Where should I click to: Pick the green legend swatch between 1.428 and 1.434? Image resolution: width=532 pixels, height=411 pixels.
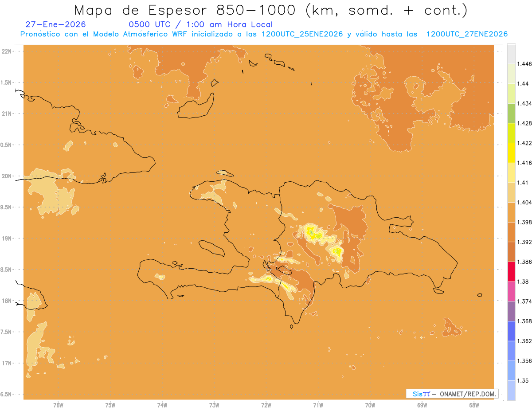pos(511,113)
